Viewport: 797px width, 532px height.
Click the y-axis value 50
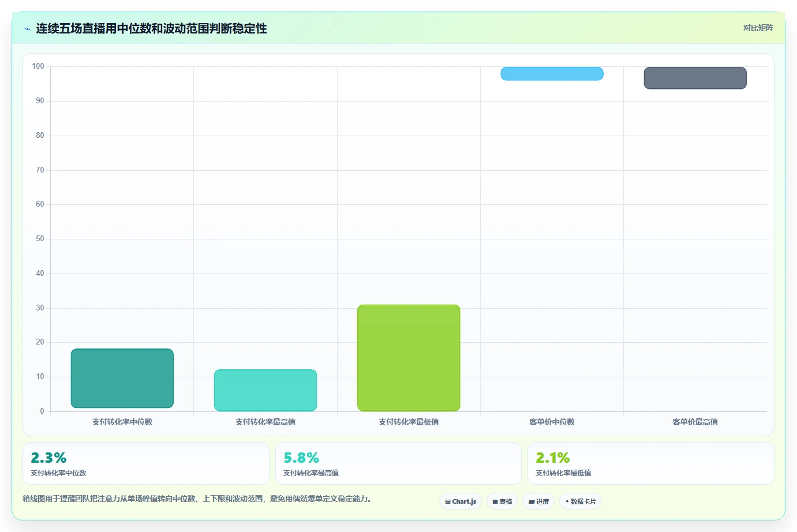(40, 239)
